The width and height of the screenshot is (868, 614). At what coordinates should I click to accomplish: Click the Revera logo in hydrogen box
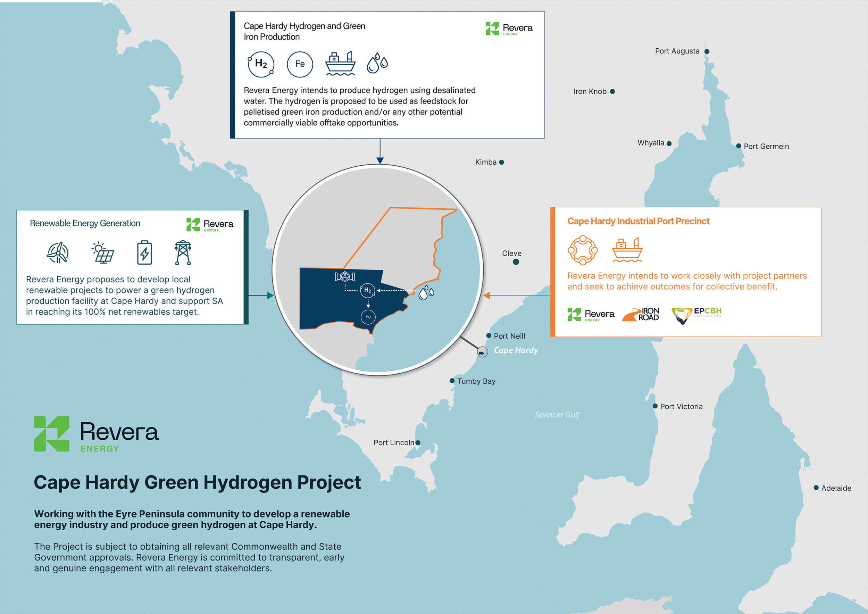509,29
